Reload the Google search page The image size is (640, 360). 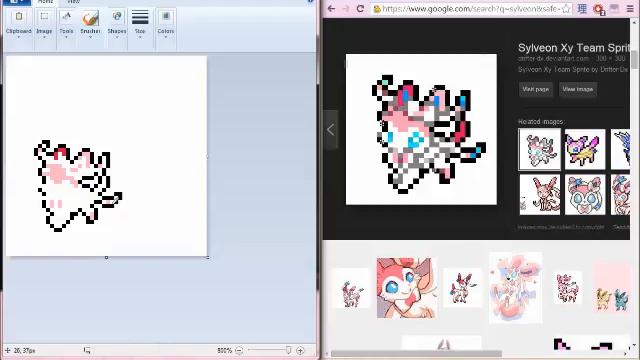pos(360,9)
